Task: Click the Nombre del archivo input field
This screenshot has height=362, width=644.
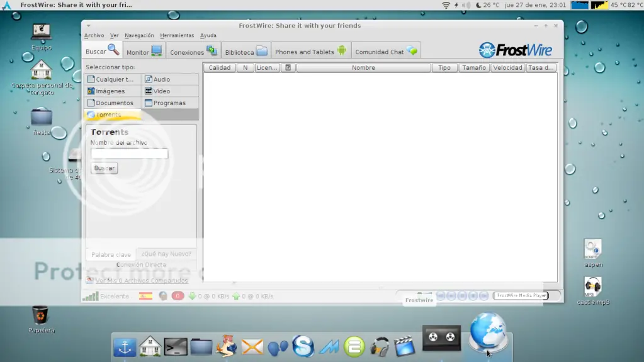Action: [130, 153]
